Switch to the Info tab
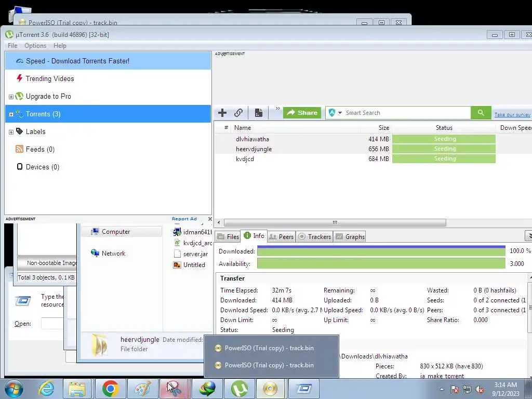532x399 pixels. point(254,236)
